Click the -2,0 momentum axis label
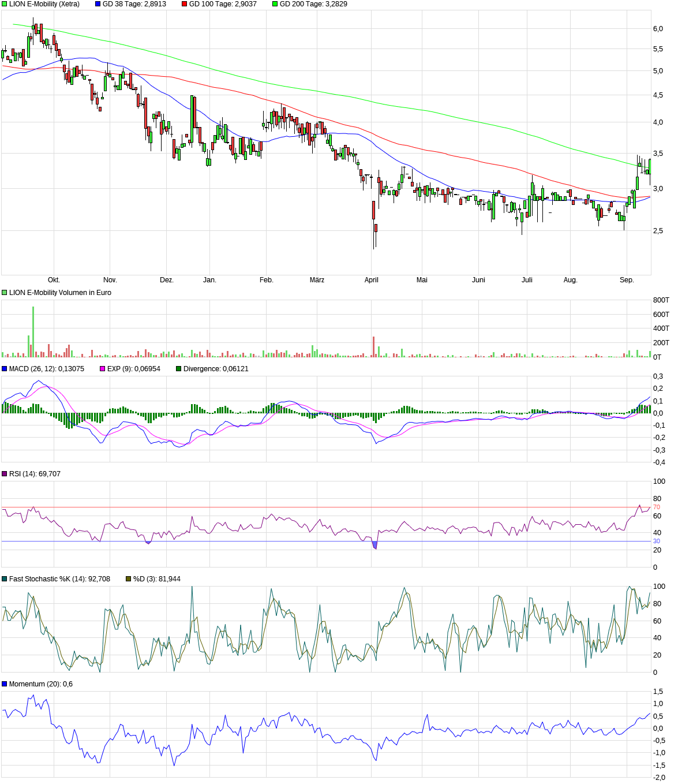Image resolution: width=678 pixels, height=784 pixels. [659, 778]
